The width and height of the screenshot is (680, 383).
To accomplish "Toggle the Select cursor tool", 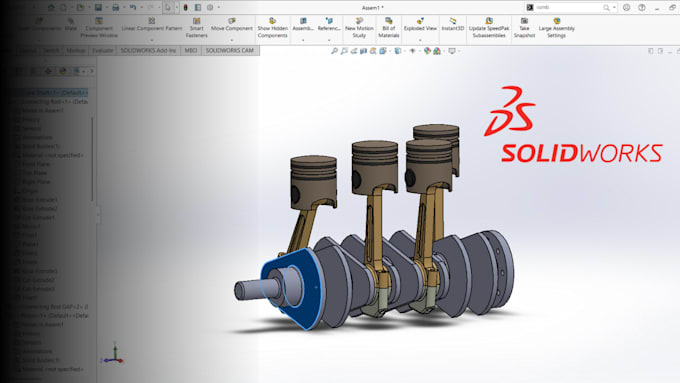I will pos(168,7).
